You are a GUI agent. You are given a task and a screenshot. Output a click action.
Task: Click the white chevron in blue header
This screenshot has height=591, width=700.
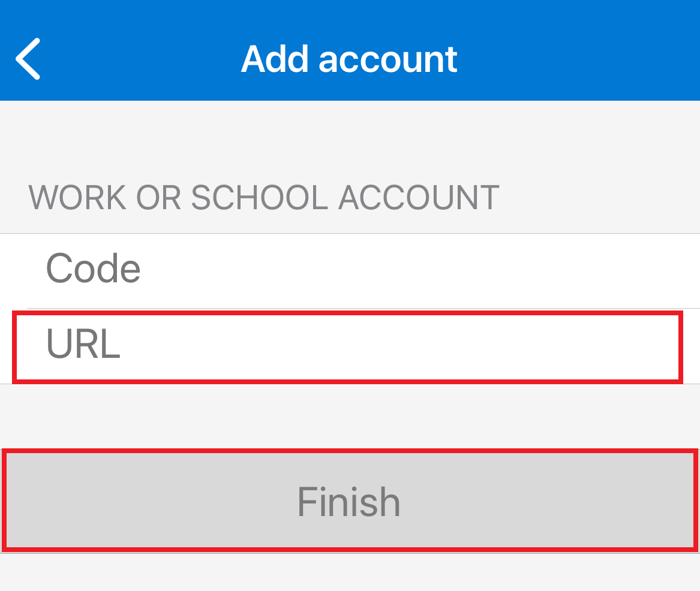(x=28, y=59)
